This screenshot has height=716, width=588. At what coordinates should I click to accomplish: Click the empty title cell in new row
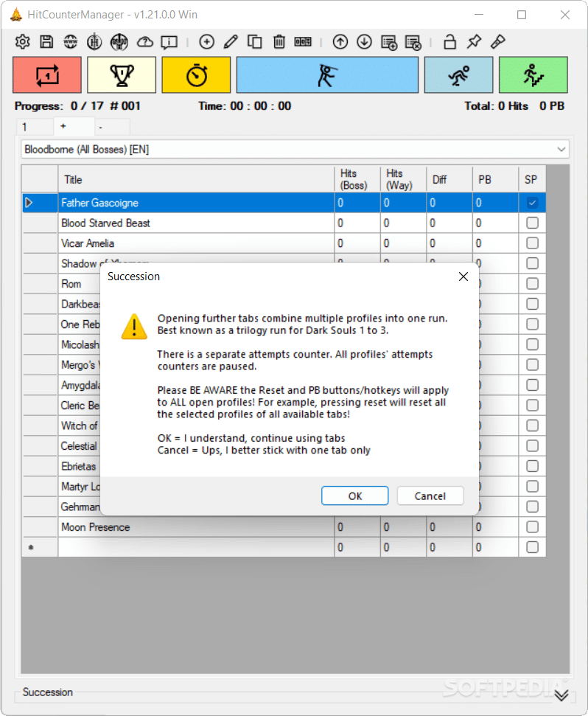click(196, 547)
